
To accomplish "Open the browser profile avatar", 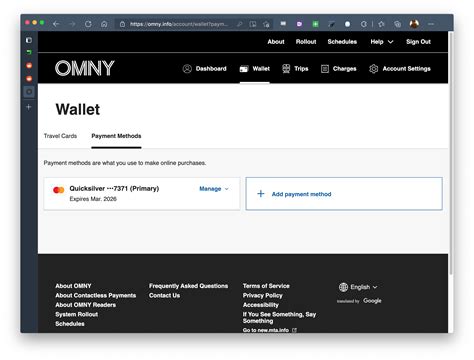I will (x=414, y=24).
